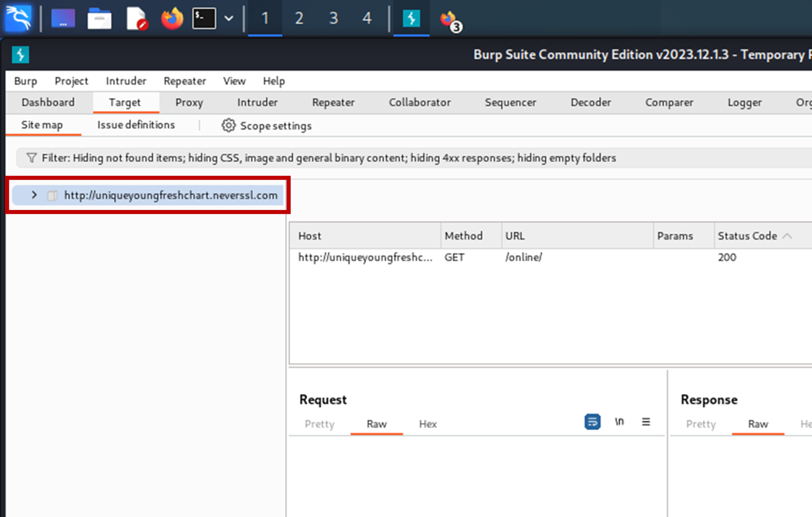812x517 pixels.
Task: Open the Burp menu
Action: click(26, 81)
